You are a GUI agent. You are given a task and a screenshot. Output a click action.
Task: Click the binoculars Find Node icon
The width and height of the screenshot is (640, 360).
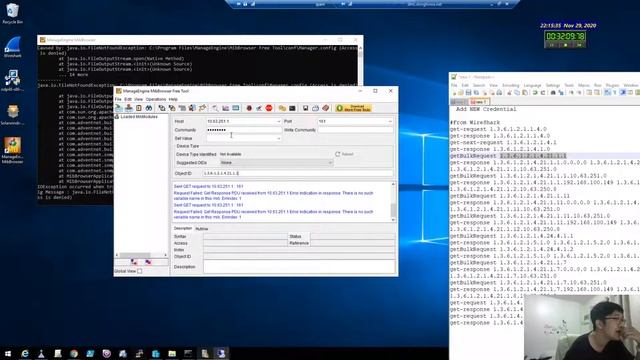click(149, 108)
